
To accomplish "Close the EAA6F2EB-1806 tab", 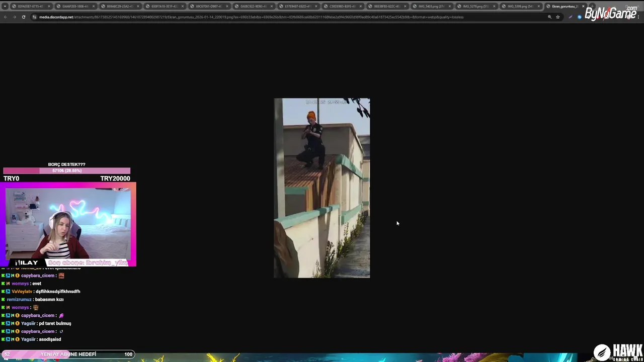I will tap(94, 7).
